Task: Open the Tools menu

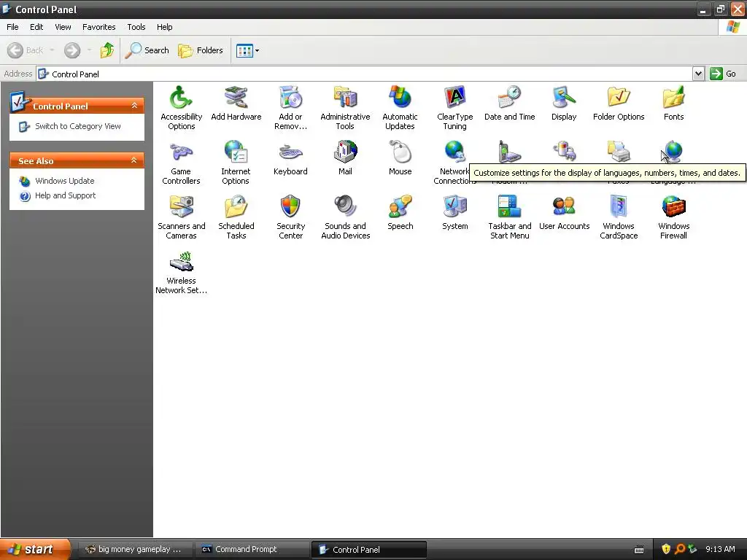Action: pyautogui.click(x=136, y=27)
